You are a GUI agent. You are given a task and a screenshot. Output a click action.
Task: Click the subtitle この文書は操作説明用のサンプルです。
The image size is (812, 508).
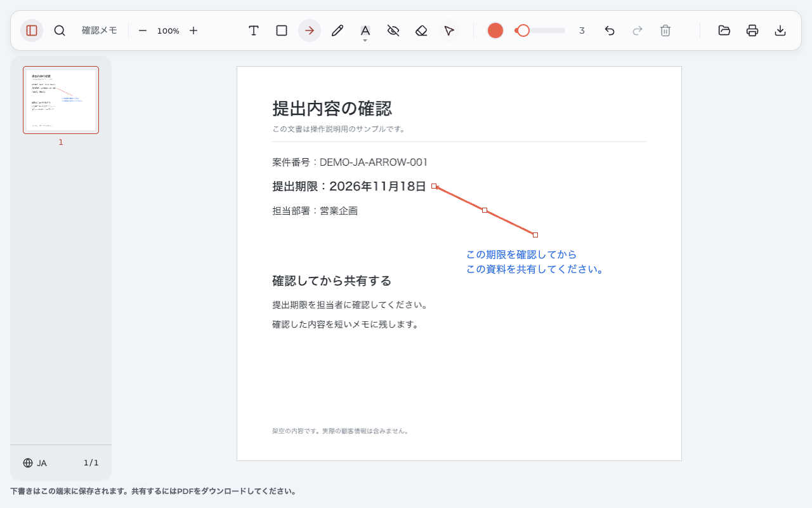click(339, 129)
